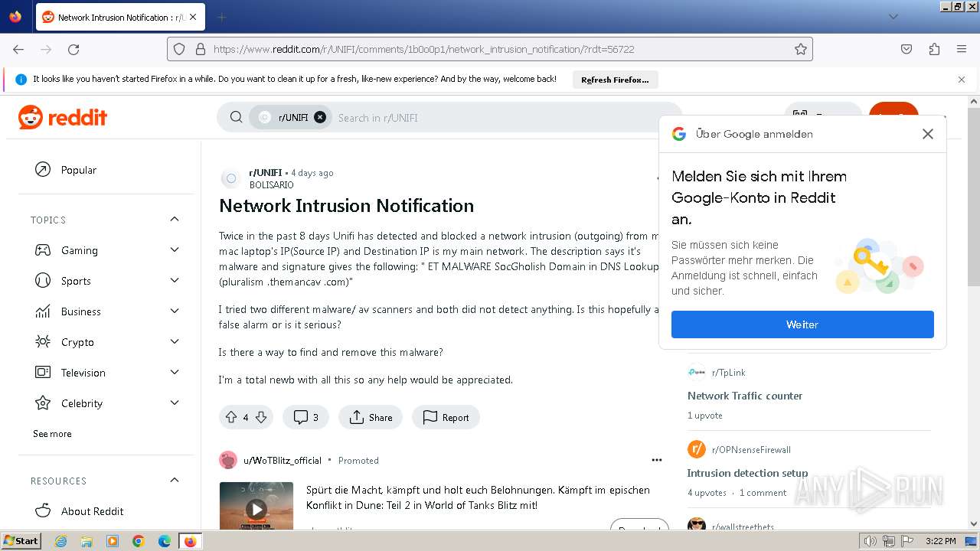
Task: Open Firefox hamburger application menu
Action: pos(962,49)
